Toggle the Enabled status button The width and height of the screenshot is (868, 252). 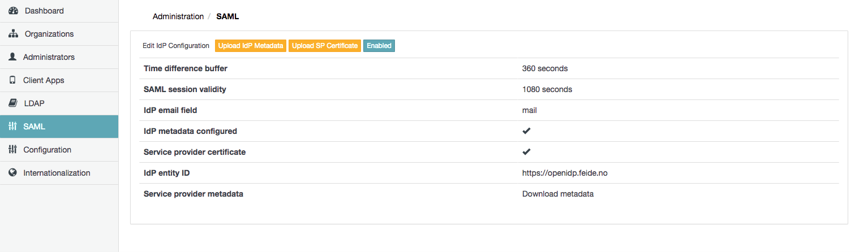379,46
